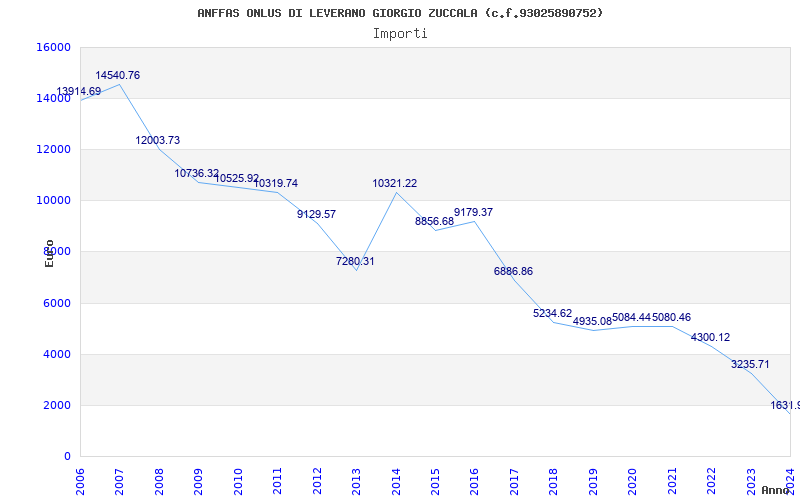Click x-axis year 2009
Screen dimensions: 800x500
tap(198, 480)
